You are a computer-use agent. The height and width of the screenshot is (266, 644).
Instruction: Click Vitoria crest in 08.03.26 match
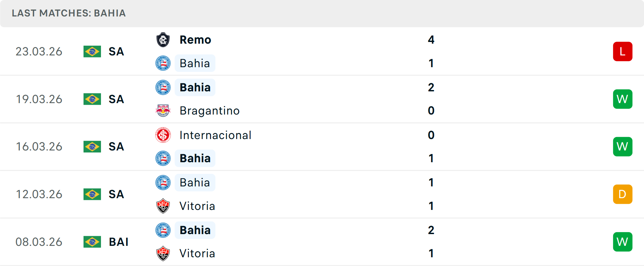tap(163, 254)
